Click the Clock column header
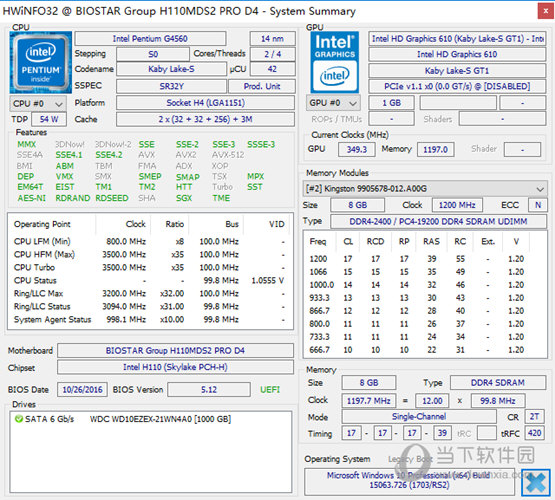 click(136, 224)
